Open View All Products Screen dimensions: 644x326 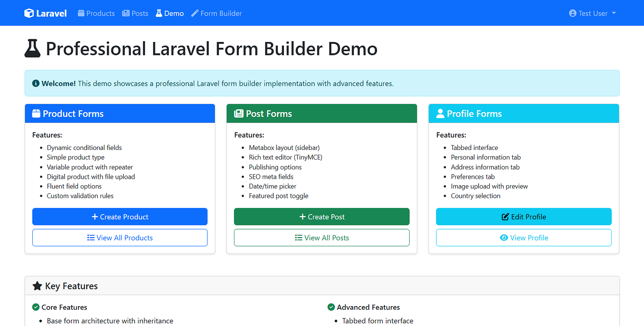coord(120,238)
